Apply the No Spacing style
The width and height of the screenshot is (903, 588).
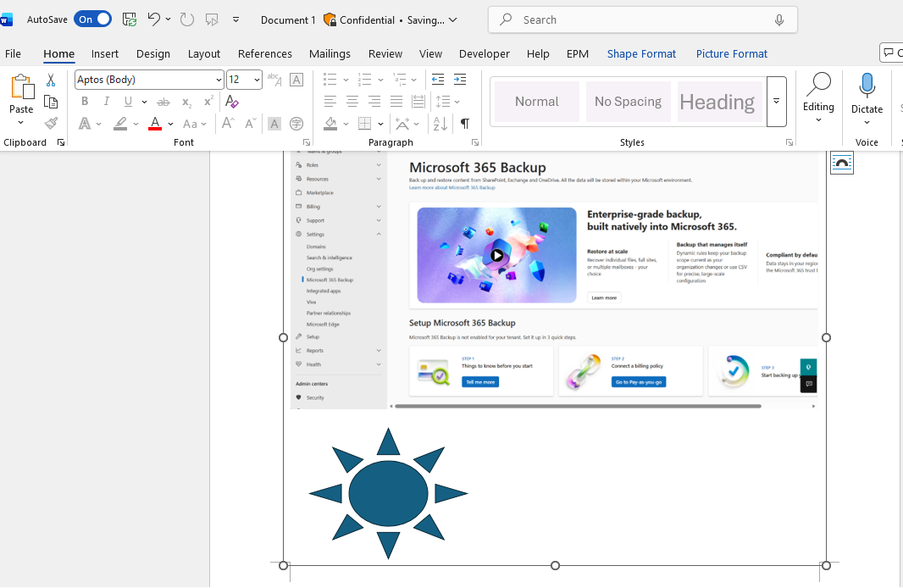pos(628,102)
